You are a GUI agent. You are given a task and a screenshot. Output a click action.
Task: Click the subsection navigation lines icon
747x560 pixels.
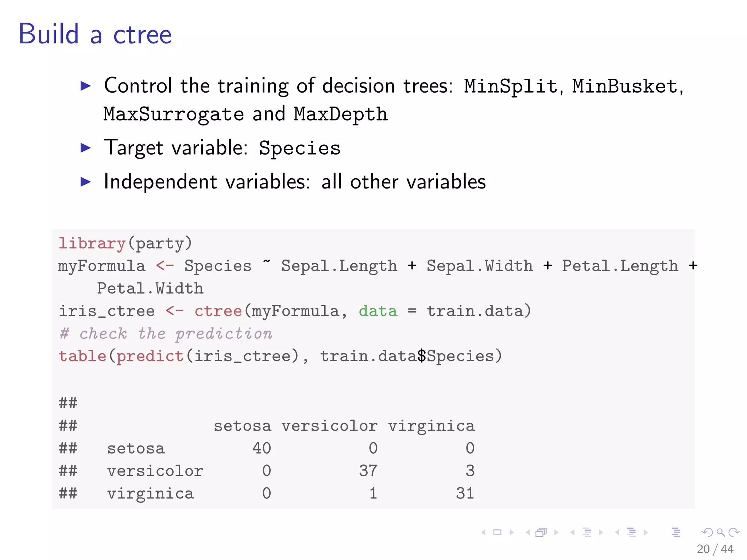coord(587,532)
